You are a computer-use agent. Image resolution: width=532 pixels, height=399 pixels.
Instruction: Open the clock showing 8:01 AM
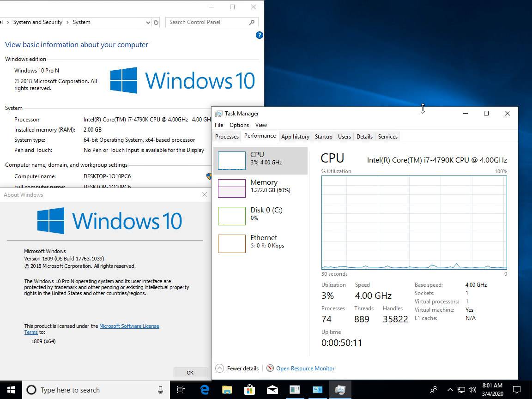coord(492,389)
